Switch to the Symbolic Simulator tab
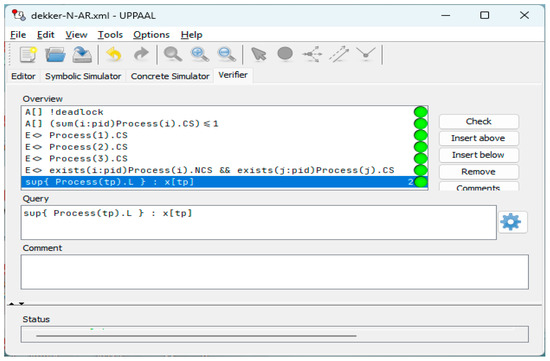Viewport: 550px width, 361px height. (83, 76)
